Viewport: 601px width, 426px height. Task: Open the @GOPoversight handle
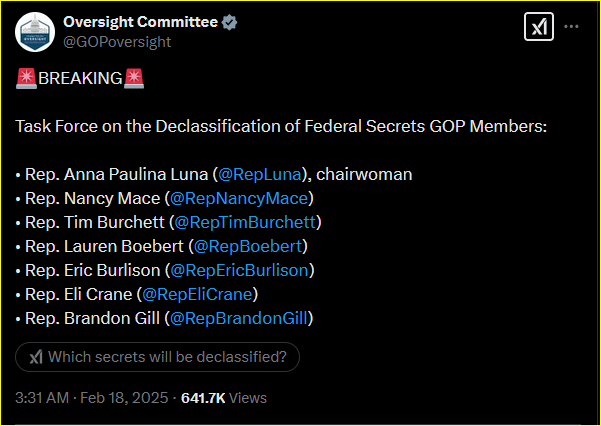pyautogui.click(x=117, y=42)
